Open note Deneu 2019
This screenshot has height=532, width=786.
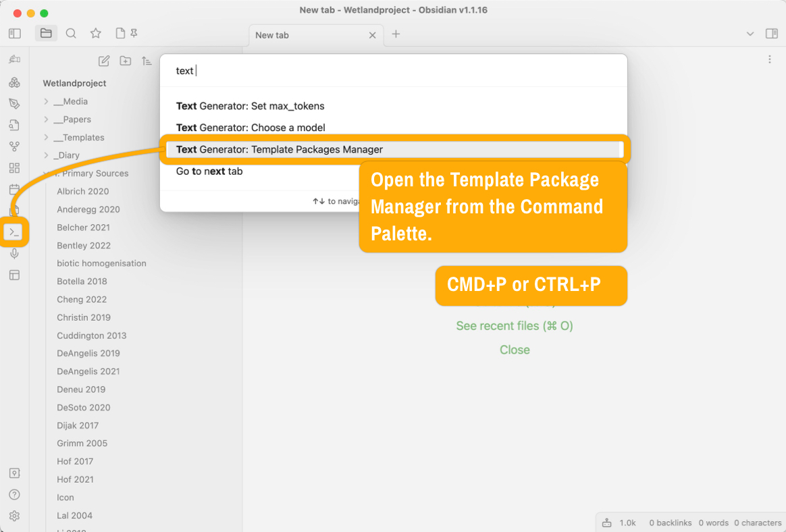click(81, 389)
